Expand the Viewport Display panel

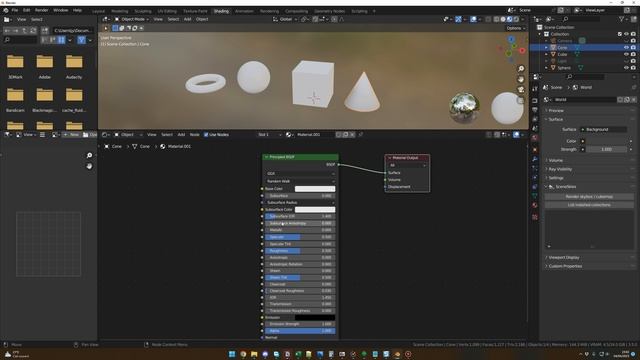tap(564, 258)
